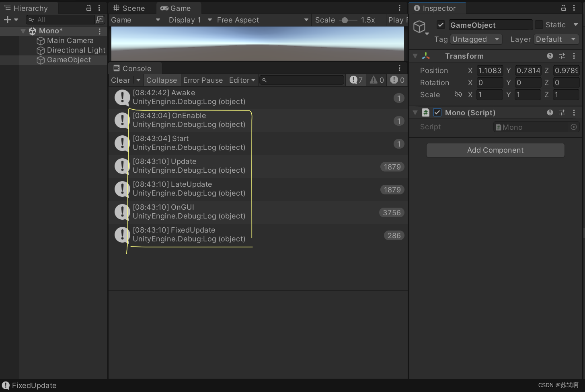The image size is (585, 392).
Task: Open the Tag dropdown showing Untagged
Action: point(476,39)
